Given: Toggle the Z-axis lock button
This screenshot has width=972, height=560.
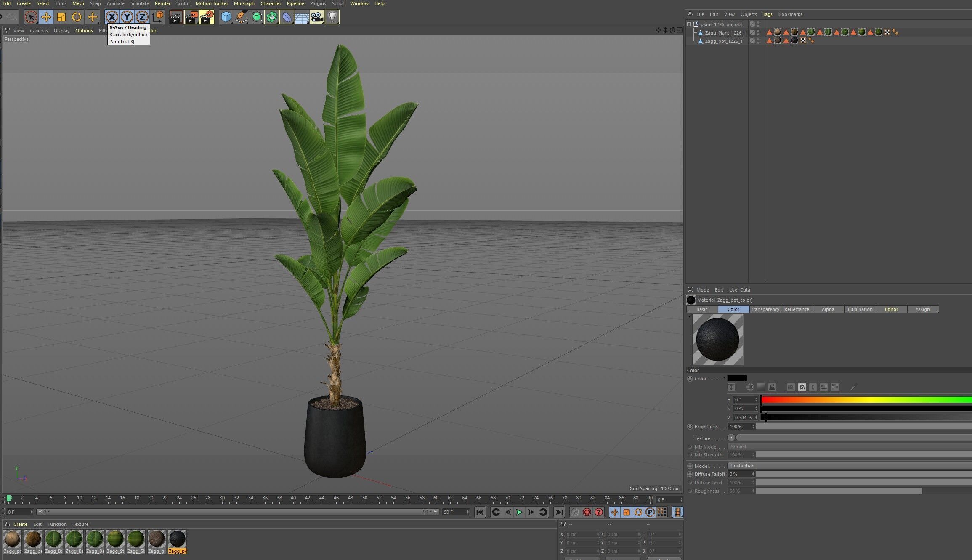Looking at the screenshot, I should coord(142,17).
